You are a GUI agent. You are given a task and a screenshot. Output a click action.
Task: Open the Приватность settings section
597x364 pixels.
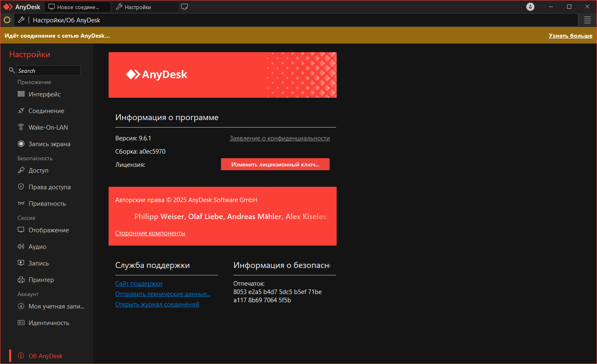[47, 204]
